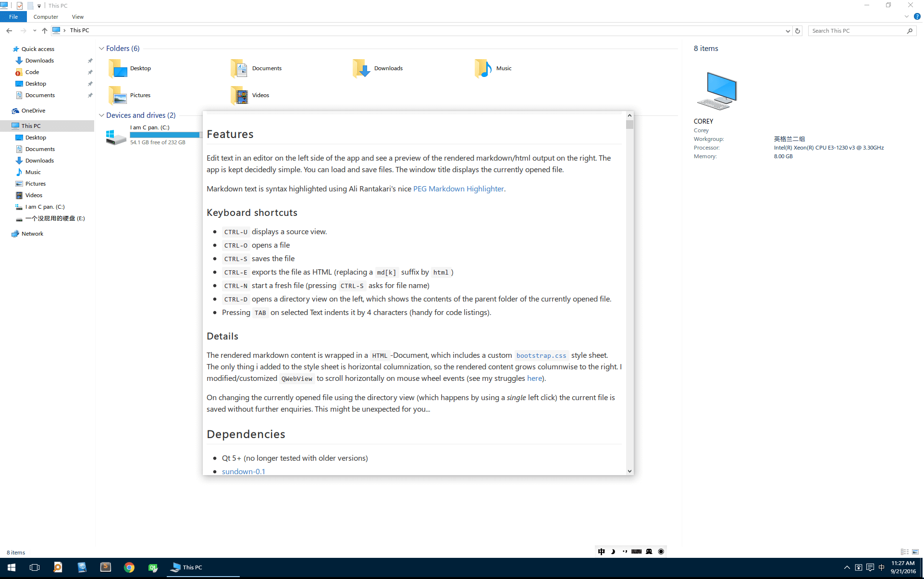
Task: Click the sundown-0.1 hyperlink
Action: pyautogui.click(x=244, y=471)
